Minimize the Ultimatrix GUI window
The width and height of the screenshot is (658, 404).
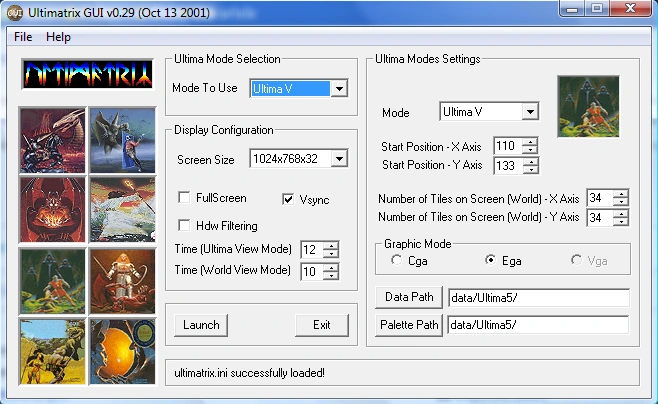coord(572,8)
